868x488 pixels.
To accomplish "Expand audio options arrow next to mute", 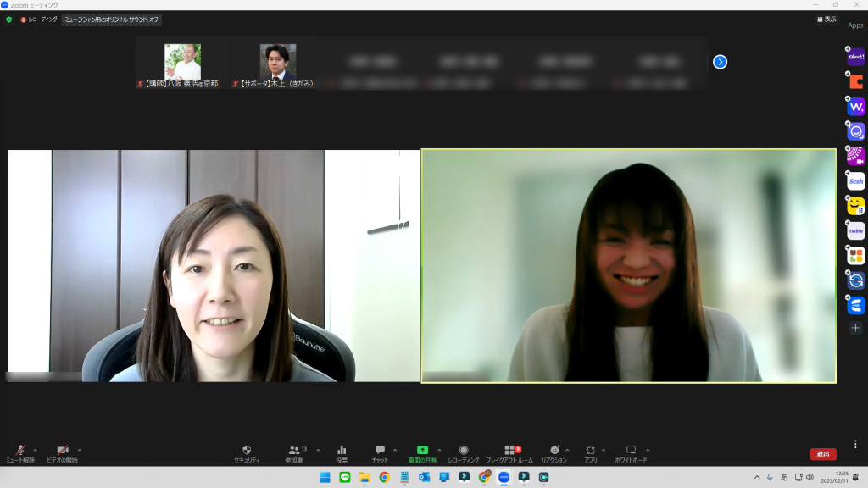I will coord(35,450).
